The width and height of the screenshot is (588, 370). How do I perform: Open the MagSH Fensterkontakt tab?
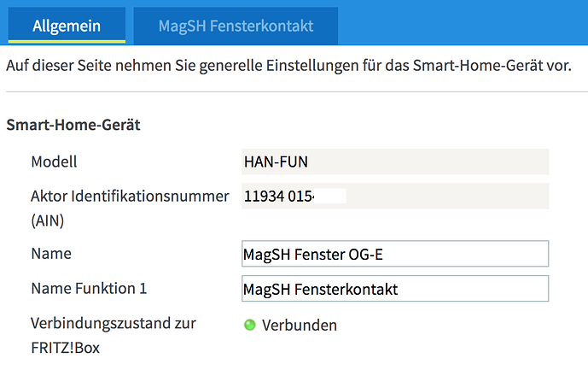click(x=236, y=26)
